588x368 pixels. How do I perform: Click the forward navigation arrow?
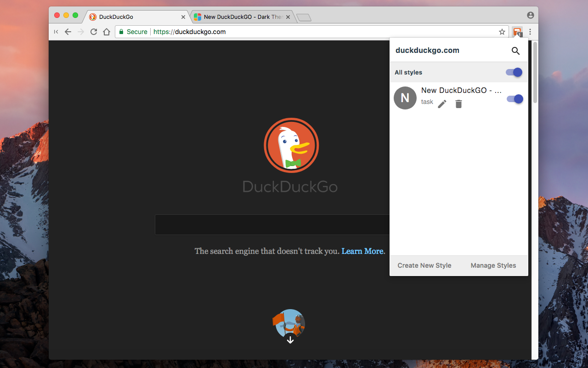tap(81, 32)
